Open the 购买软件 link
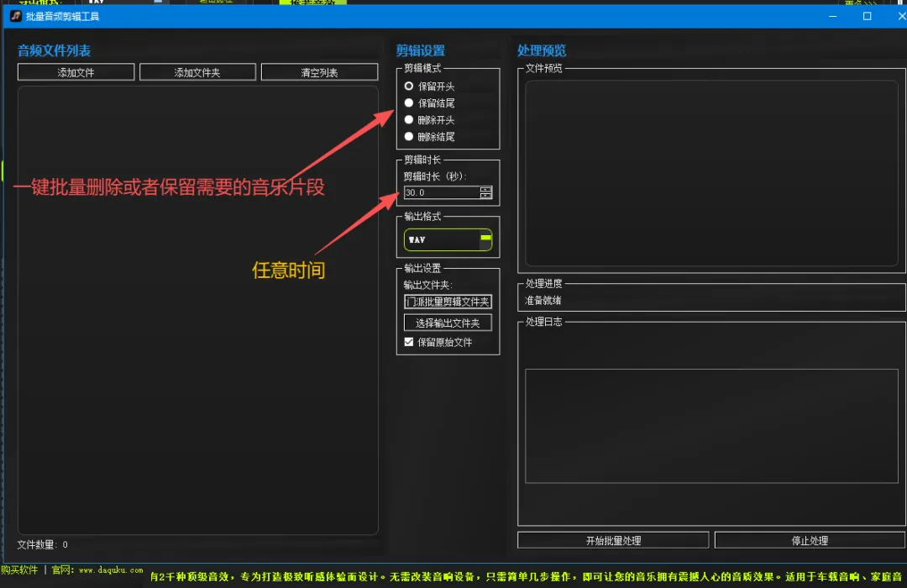The image size is (907, 588). [19, 570]
